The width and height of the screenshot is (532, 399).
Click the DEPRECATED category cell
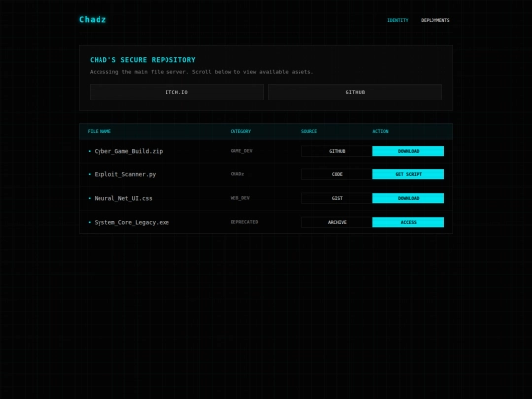244,222
